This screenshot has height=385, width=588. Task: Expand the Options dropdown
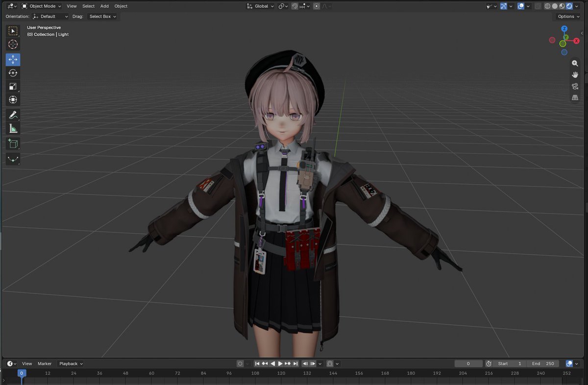pos(569,16)
